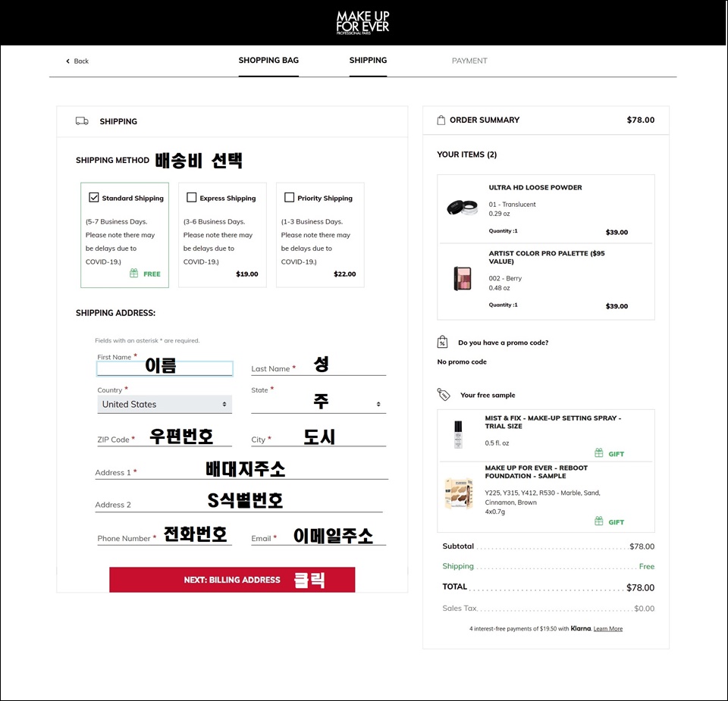The height and width of the screenshot is (701, 728).
Task: Open Klarna Learn More link
Action: [x=607, y=629]
